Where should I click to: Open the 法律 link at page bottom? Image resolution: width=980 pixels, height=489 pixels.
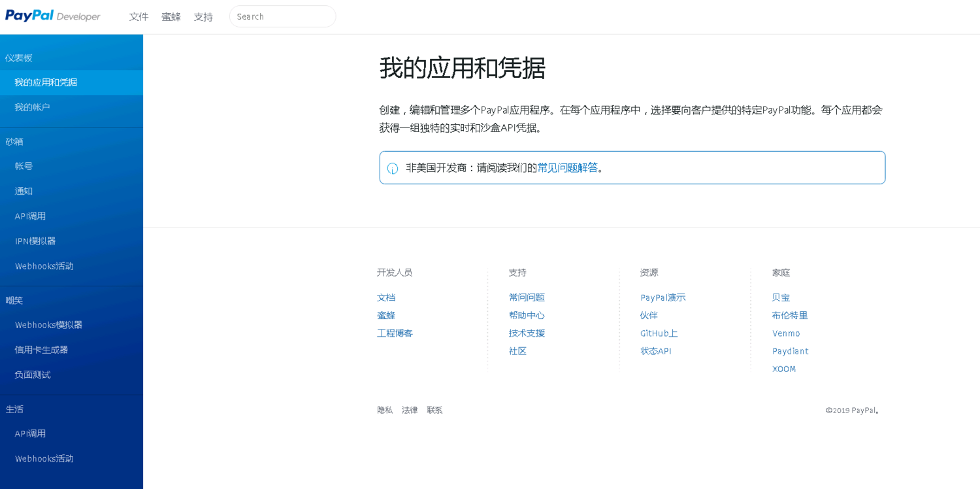410,410
